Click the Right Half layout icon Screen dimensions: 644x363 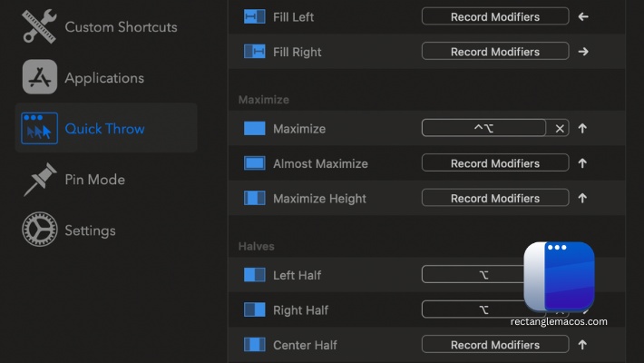tap(254, 309)
